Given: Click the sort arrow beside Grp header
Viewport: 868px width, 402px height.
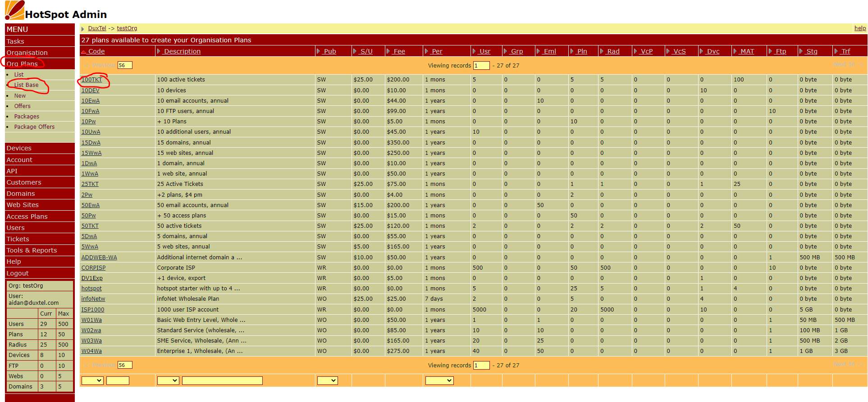Looking at the screenshot, I should (506, 51).
